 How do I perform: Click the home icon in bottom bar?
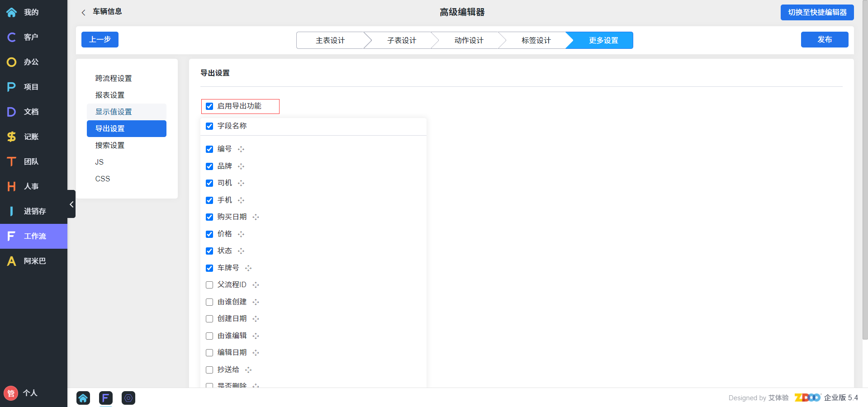83,398
